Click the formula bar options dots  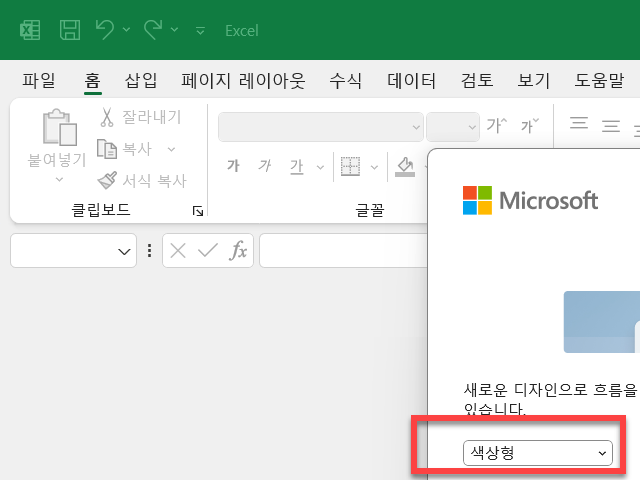tap(150, 251)
